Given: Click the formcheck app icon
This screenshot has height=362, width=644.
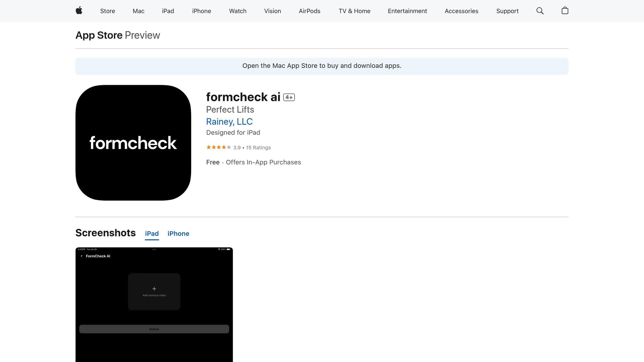Looking at the screenshot, I should pyautogui.click(x=133, y=143).
